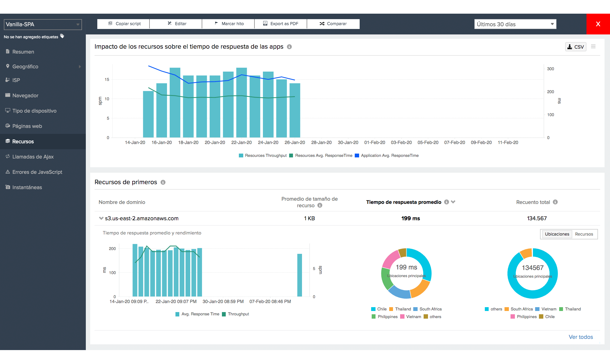Toggle Avg. Response Time legend in small chart
Viewport: 610px width, 364px height.
[197, 314]
